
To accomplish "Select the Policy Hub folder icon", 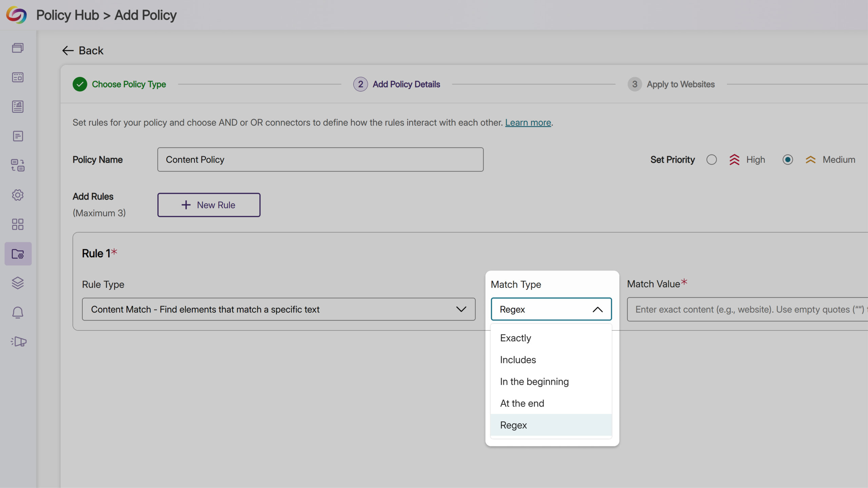I will [x=18, y=254].
